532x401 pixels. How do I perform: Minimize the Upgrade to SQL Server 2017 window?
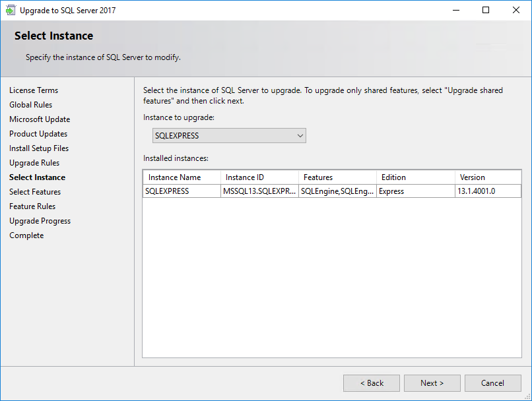click(456, 10)
